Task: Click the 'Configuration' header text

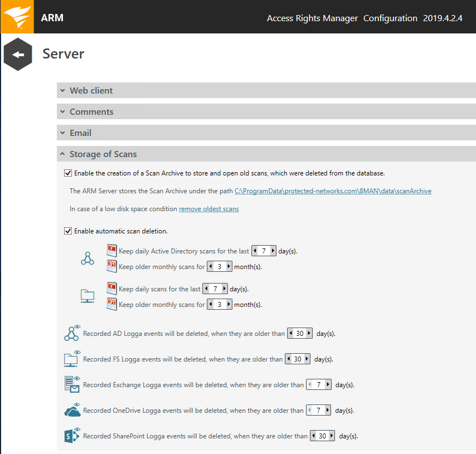Action: 390,18
